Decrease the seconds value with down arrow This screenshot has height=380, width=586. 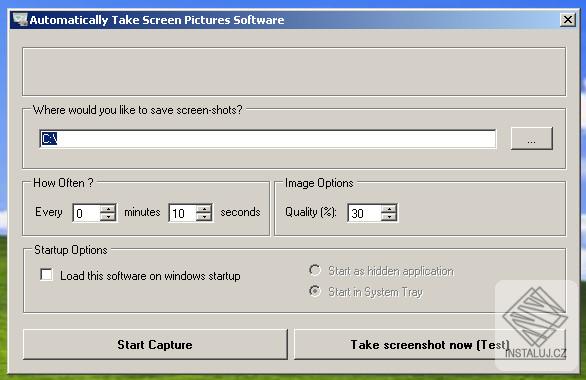coord(204,217)
